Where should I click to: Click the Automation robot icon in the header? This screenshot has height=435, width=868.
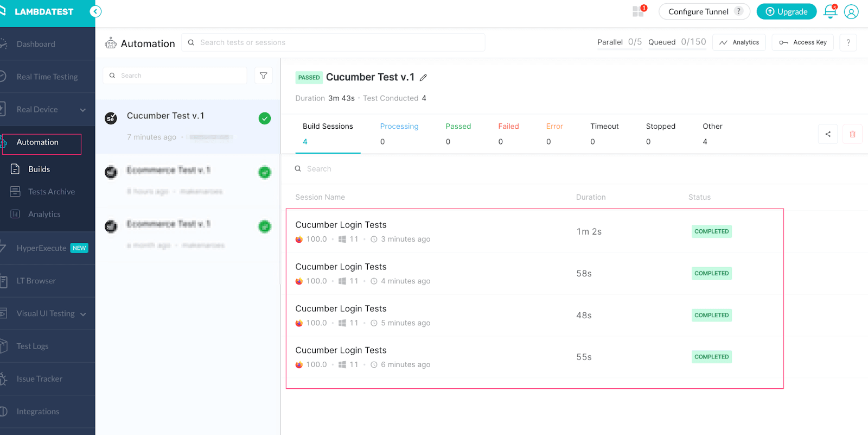point(111,43)
